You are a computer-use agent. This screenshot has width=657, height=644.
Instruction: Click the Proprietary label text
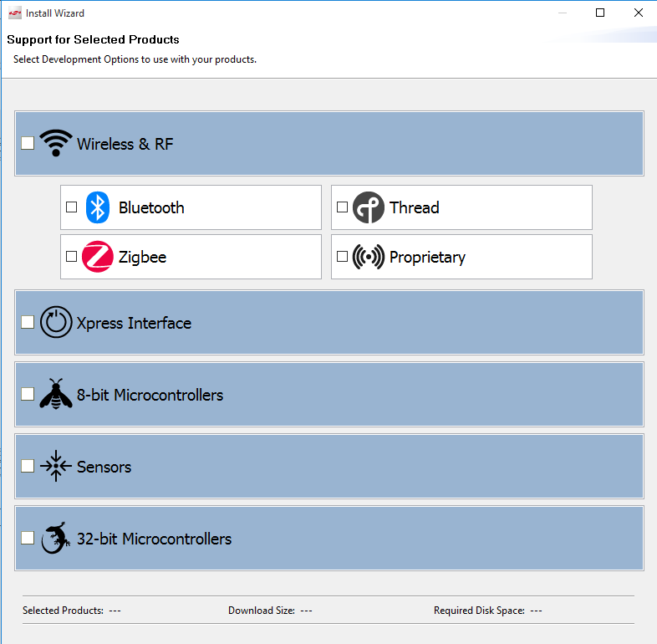[427, 257]
